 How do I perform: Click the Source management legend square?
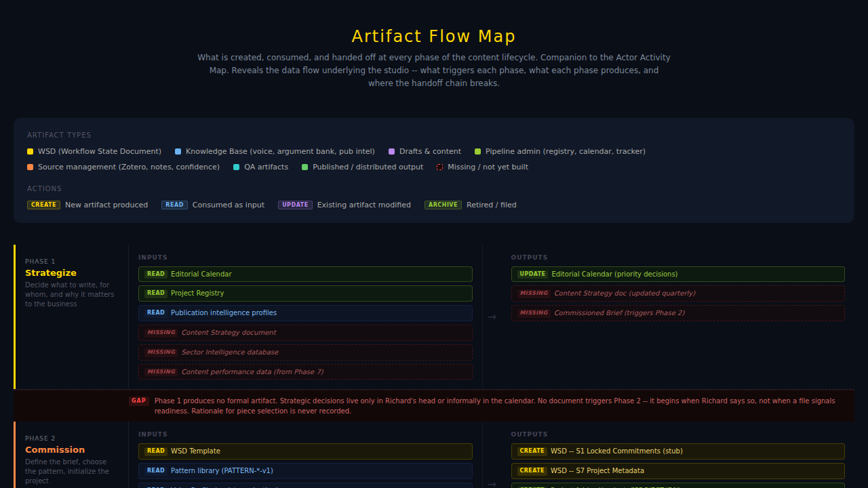30,167
